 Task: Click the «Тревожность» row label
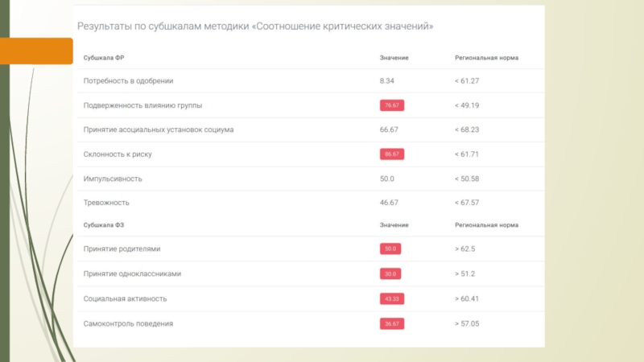pos(106,203)
